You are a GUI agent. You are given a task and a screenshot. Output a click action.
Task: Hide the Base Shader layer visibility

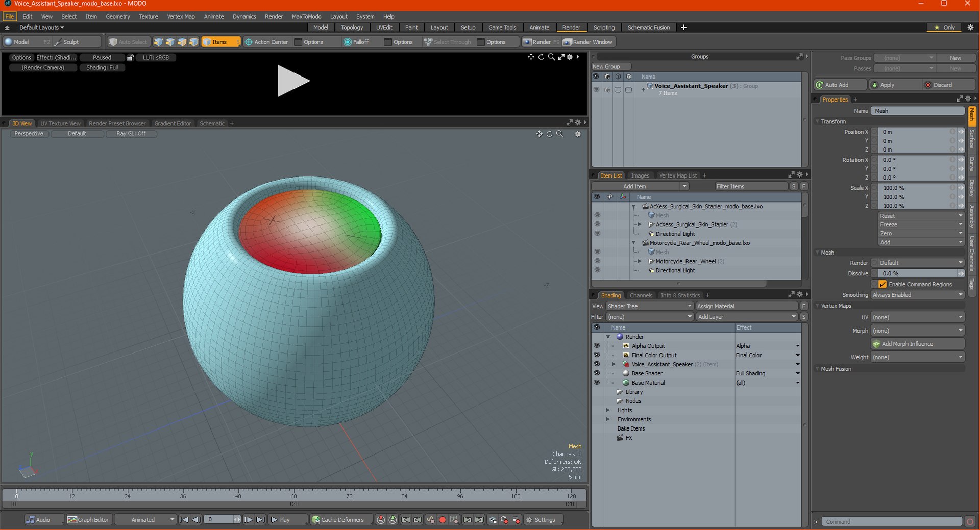coord(597,373)
